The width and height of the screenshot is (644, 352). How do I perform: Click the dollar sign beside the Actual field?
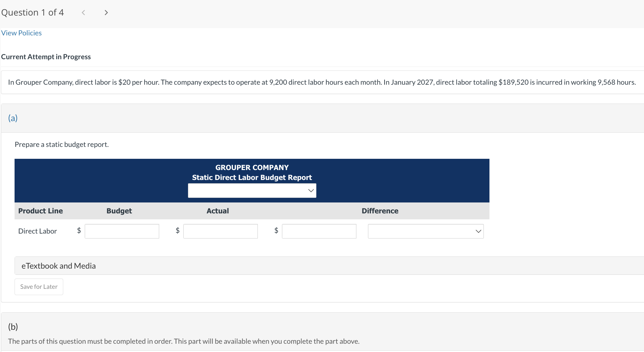[x=177, y=231]
